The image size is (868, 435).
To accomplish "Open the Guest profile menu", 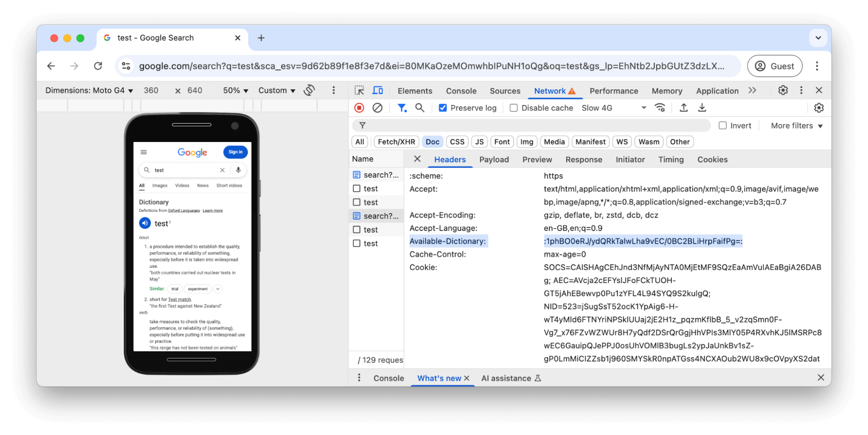I will pos(775,66).
